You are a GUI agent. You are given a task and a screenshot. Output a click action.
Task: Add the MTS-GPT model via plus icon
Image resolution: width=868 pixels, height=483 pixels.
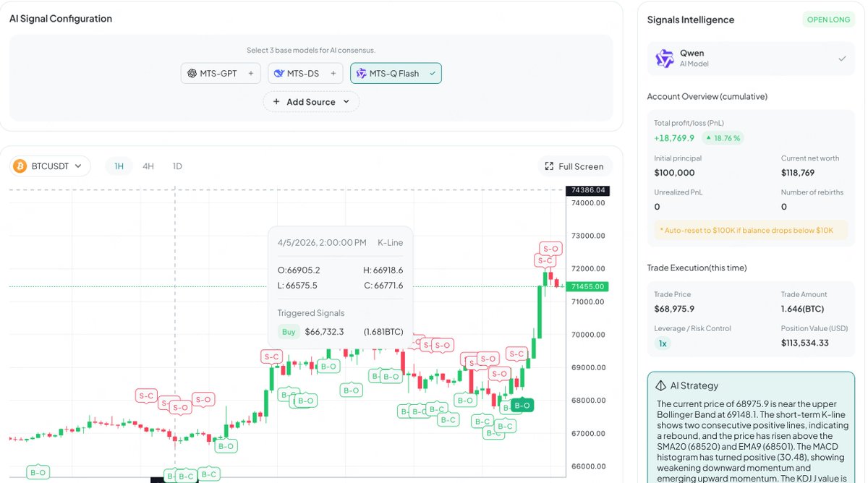[x=250, y=73]
